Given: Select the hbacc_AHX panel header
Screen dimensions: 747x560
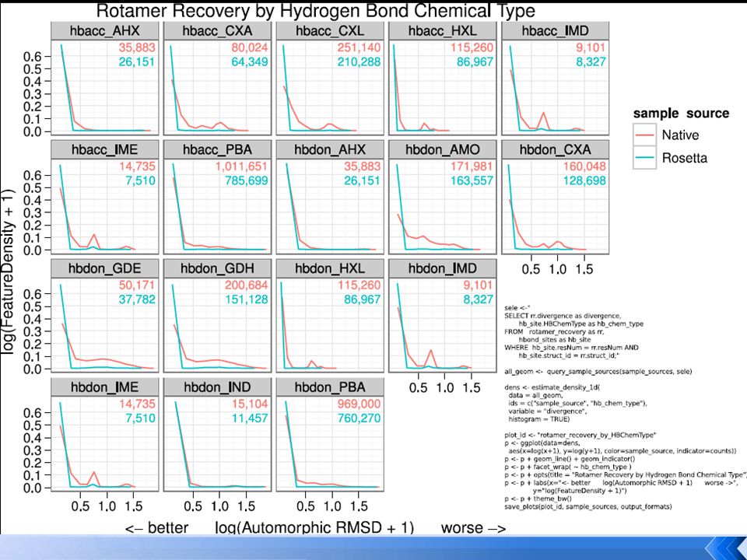Looking at the screenshot, I should tap(105, 31).
